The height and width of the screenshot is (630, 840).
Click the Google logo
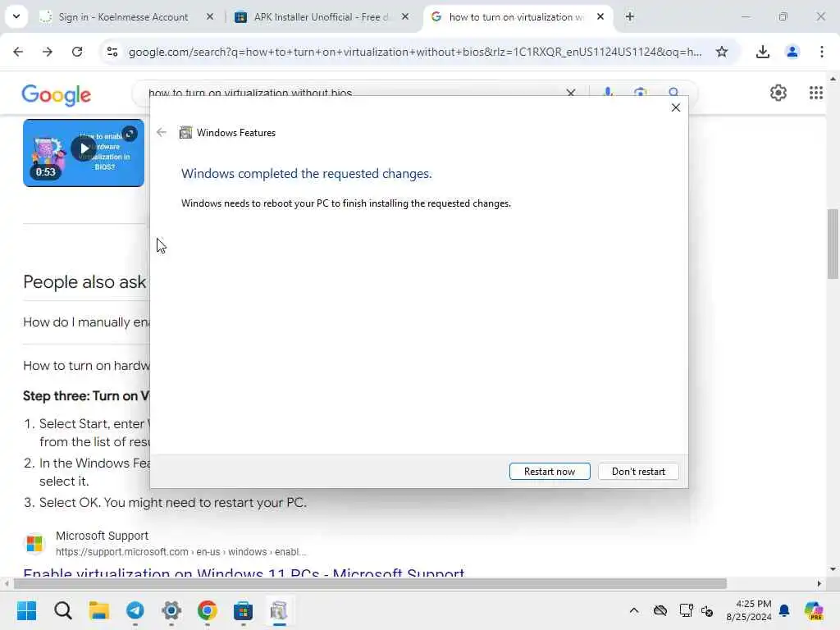tap(57, 95)
